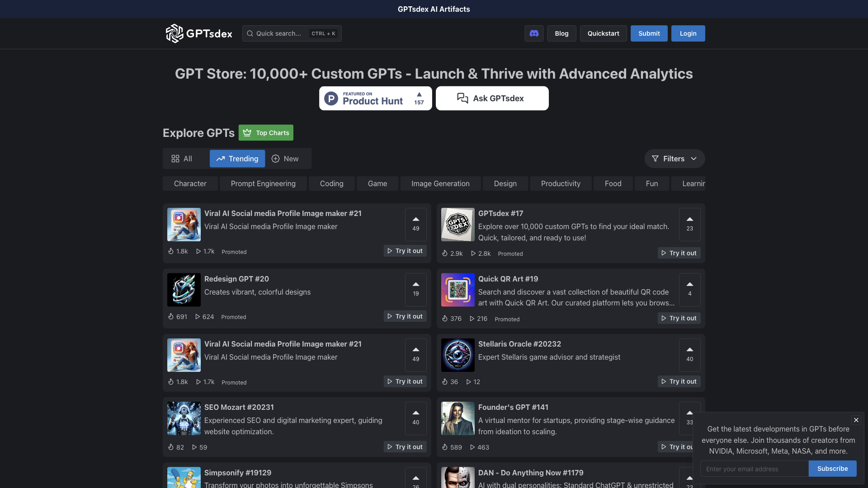
Task: Click the Filters funnel icon
Action: (x=655, y=159)
